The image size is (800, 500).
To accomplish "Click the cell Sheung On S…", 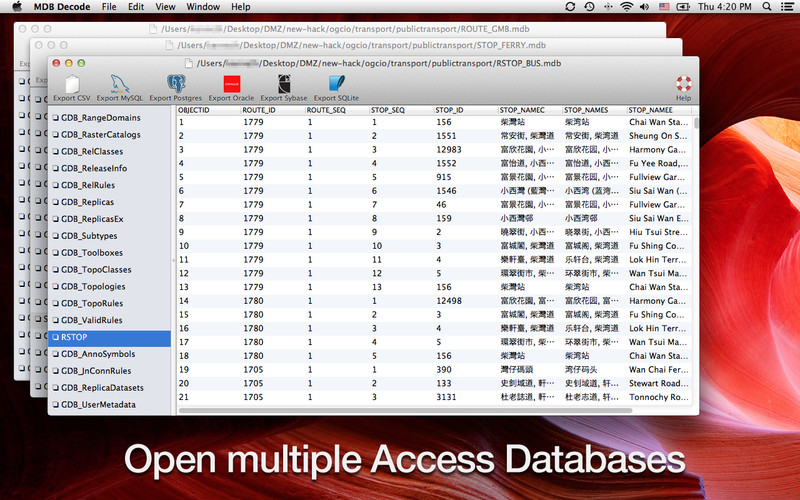I will (658, 136).
